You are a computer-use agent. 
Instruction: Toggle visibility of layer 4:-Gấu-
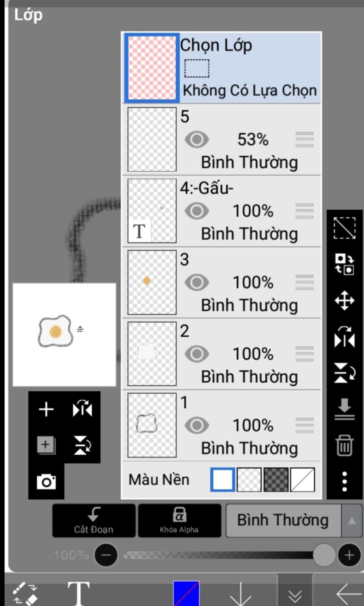tap(197, 211)
